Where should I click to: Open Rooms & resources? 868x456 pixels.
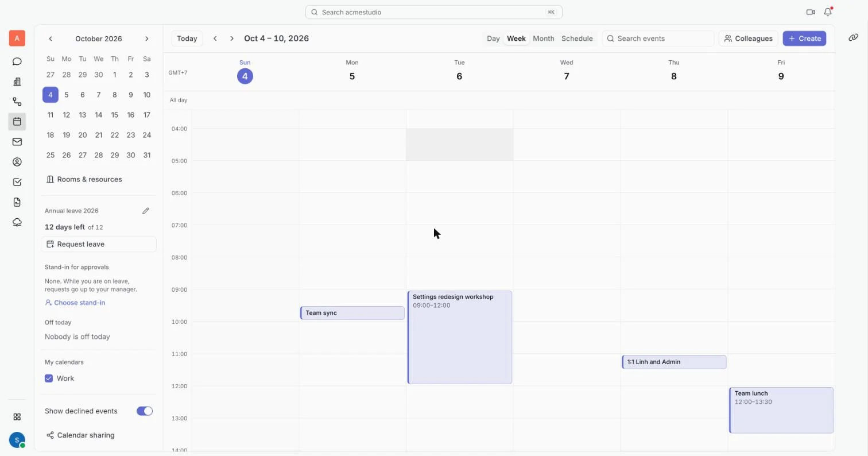pyautogui.click(x=84, y=179)
